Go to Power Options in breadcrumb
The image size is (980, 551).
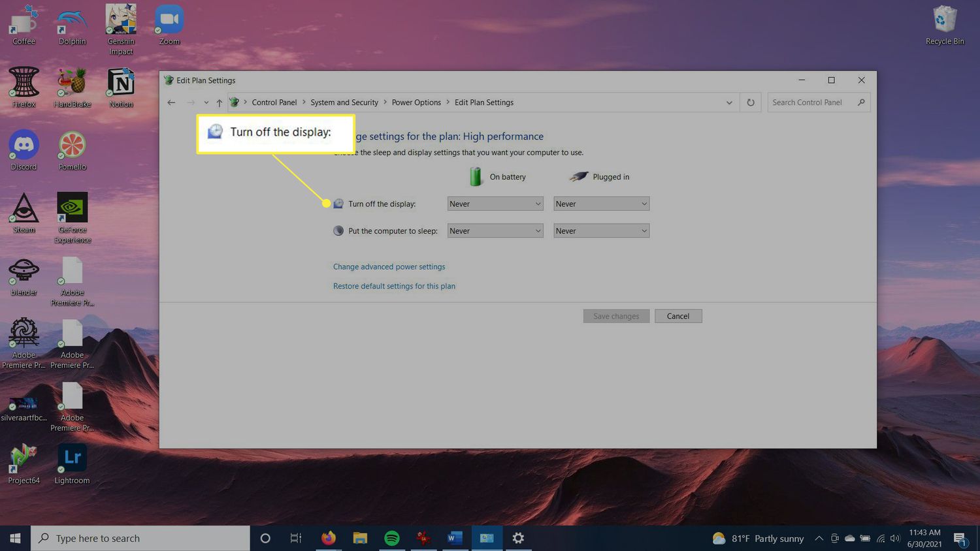(416, 102)
